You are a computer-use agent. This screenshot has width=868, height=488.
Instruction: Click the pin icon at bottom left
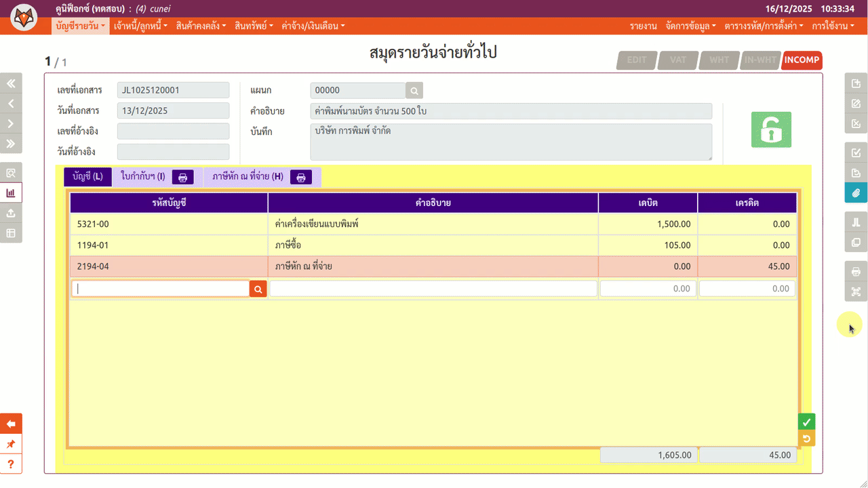click(11, 444)
